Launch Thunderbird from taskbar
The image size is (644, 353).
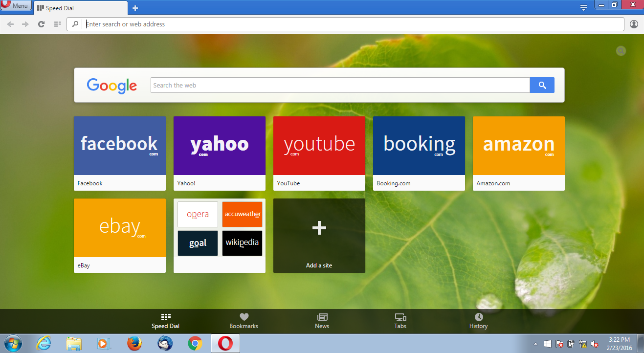(x=165, y=344)
